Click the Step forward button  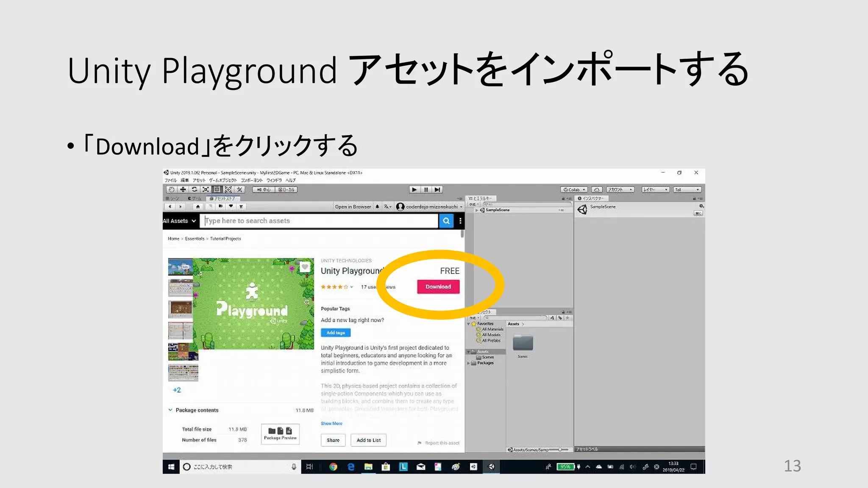pos(437,190)
